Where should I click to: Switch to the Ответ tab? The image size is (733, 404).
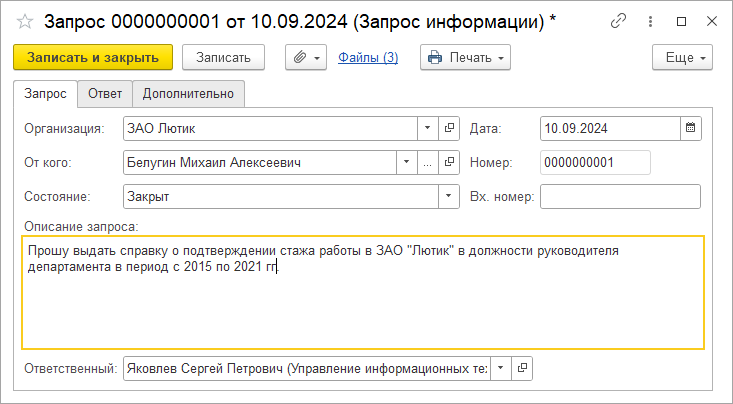click(105, 94)
